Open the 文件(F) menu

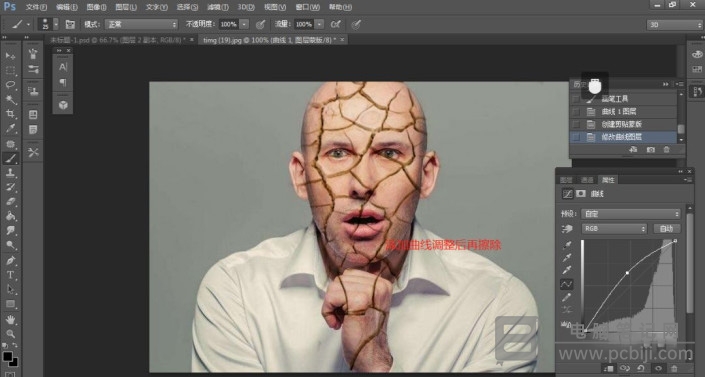pyautogui.click(x=36, y=7)
